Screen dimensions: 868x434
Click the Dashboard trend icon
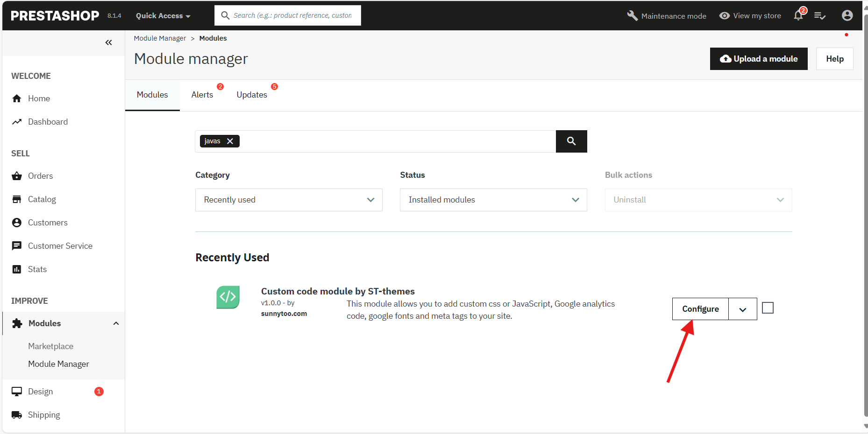pos(17,122)
